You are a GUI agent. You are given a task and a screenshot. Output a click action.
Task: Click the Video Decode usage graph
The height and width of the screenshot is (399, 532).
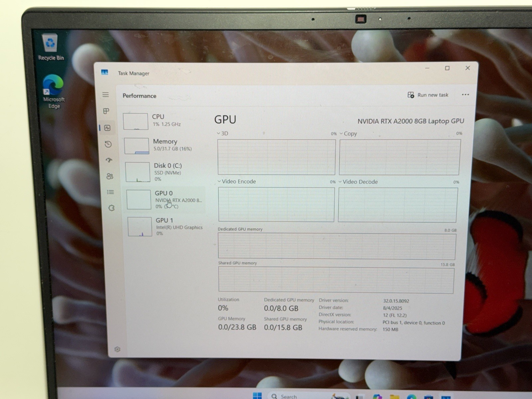(398, 205)
